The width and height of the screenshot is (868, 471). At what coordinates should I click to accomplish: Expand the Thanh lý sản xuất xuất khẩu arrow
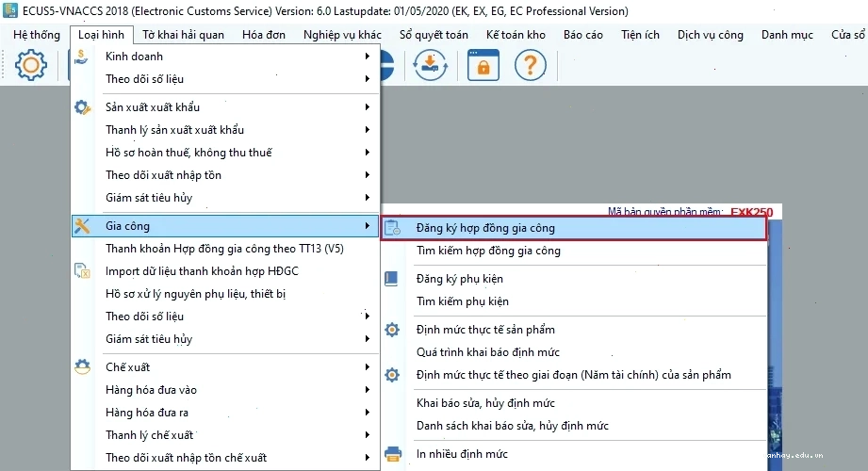367,130
